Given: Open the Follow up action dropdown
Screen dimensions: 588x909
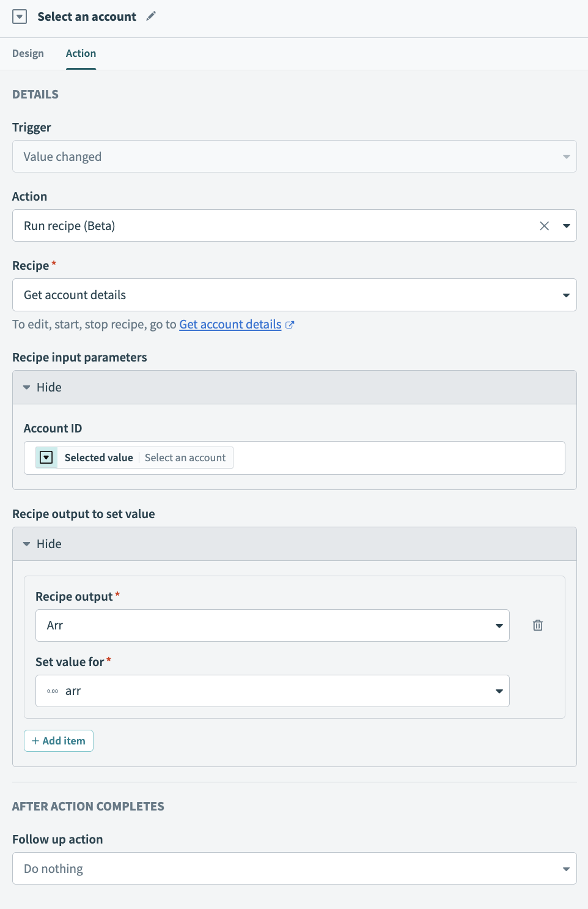Looking at the screenshot, I should coord(565,868).
